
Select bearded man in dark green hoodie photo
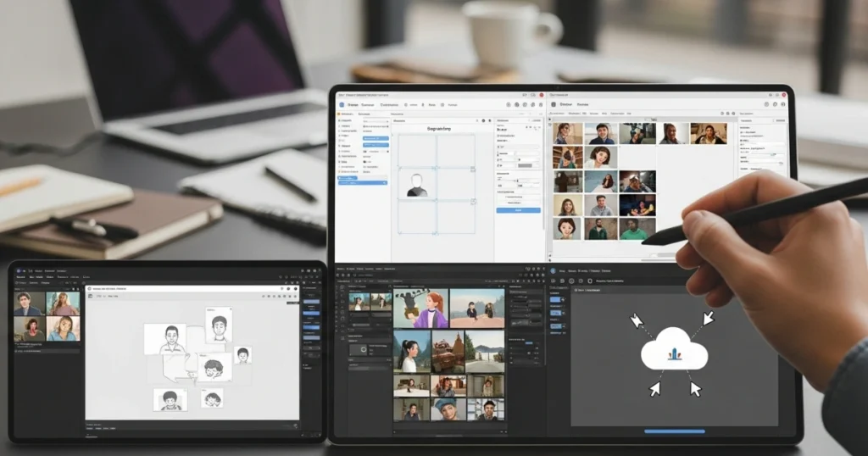601,229
